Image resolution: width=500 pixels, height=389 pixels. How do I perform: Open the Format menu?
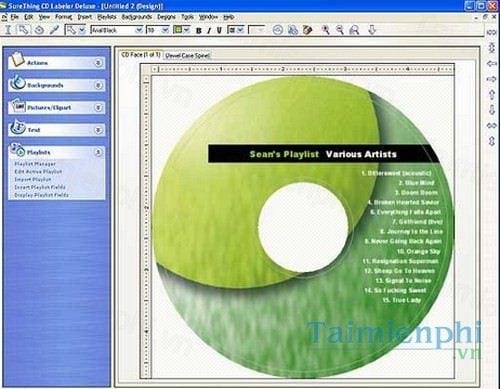[63, 17]
